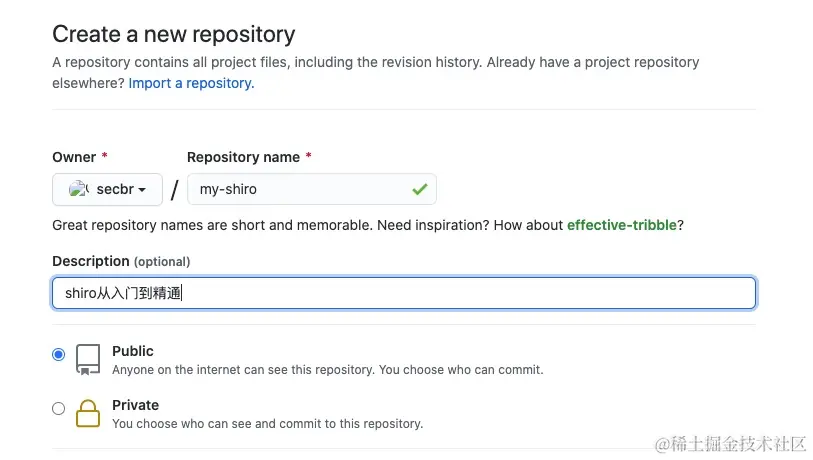Click the Description (optional) label
Viewport: 813px width, 460px height.
click(121, 261)
